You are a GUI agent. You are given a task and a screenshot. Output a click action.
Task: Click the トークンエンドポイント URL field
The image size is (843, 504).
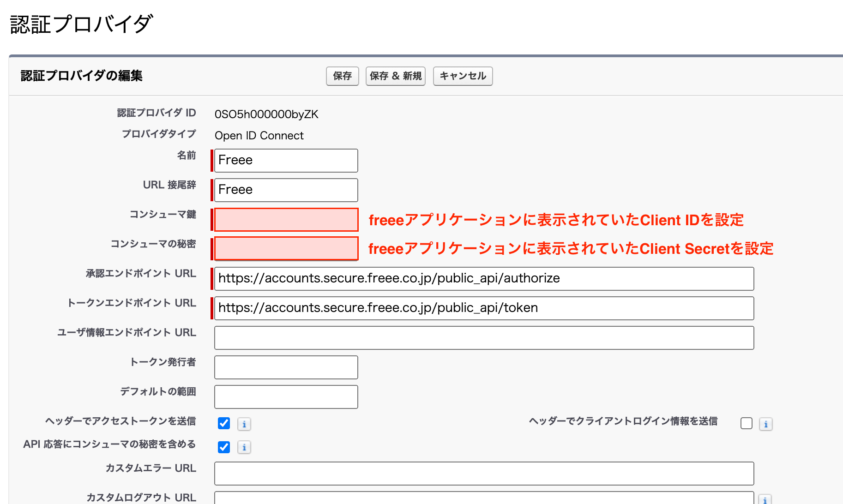pyautogui.click(x=484, y=308)
